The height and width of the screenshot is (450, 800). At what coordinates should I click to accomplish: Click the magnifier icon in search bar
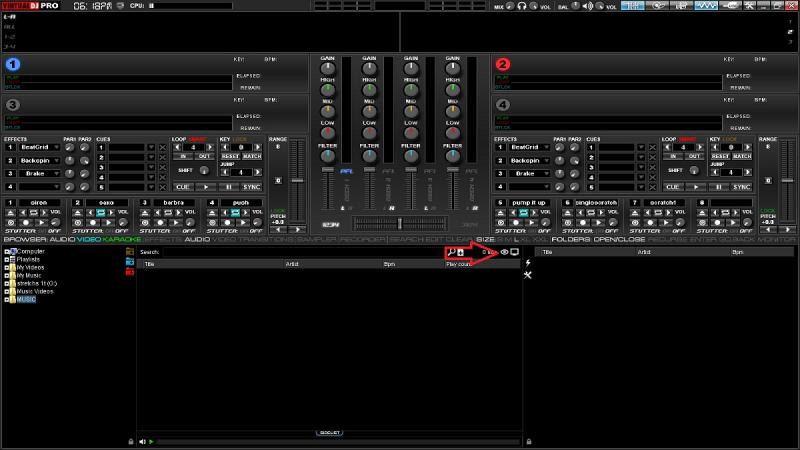450,252
